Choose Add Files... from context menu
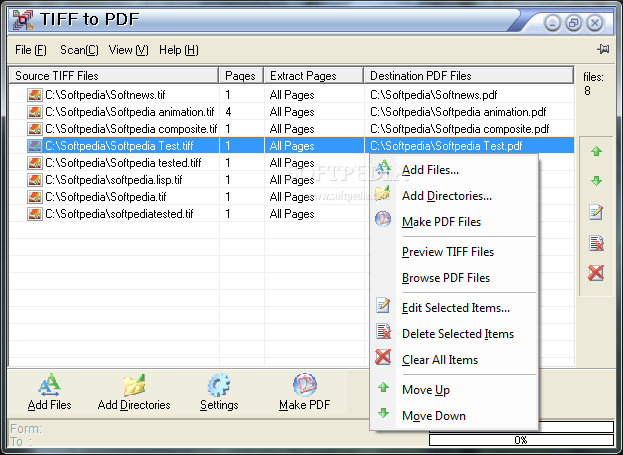623x455 pixels. coord(454,170)
